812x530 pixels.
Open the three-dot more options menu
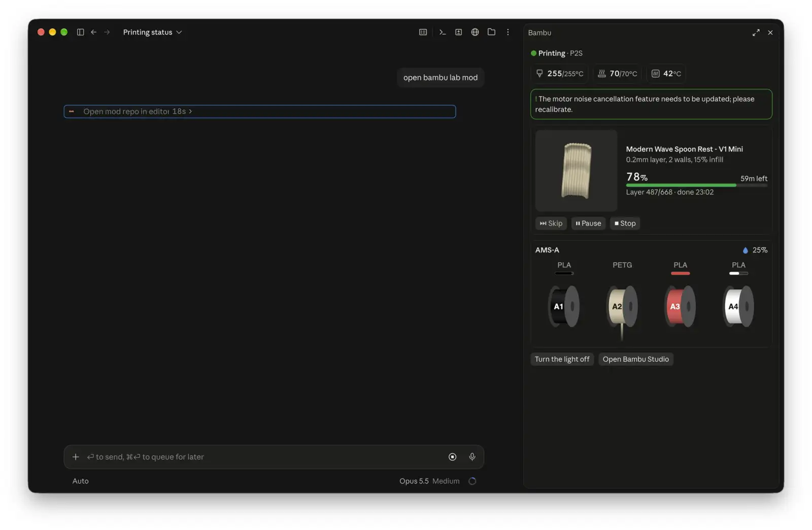pos(507,32)
